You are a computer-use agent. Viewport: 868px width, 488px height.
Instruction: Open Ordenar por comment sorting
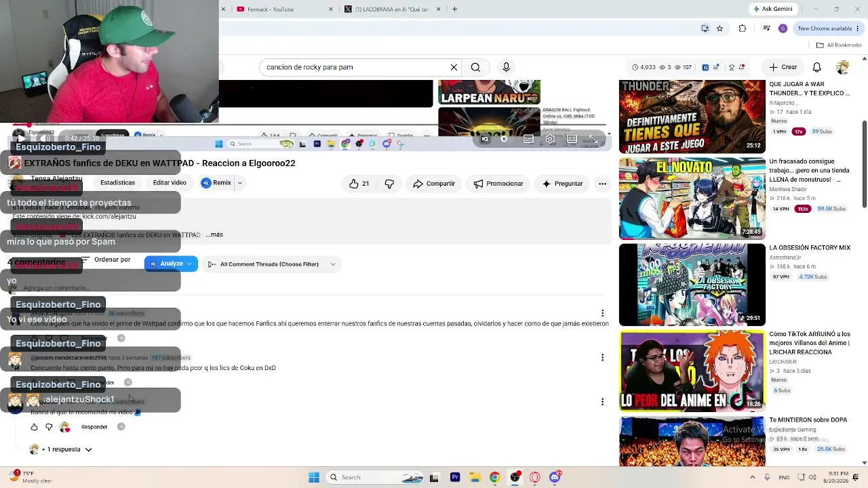click(x=106, y=260)
